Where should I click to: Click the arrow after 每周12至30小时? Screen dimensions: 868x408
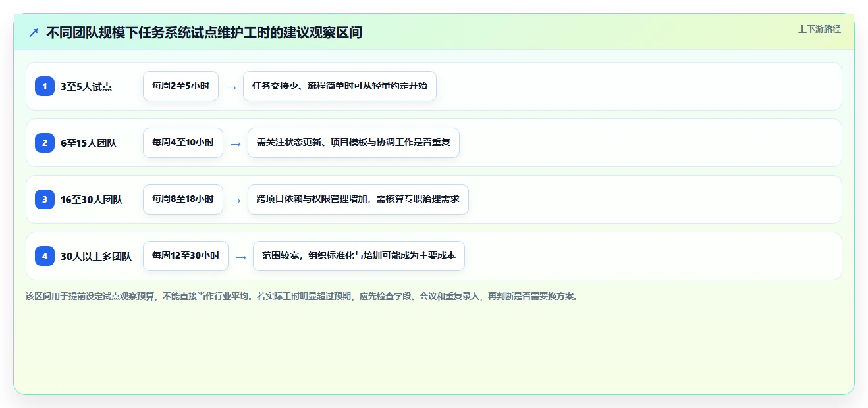240,257
